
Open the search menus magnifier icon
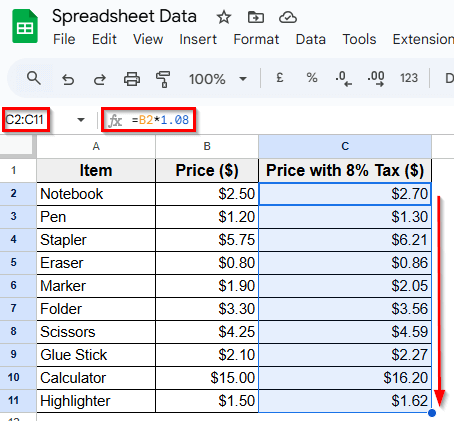[34, 79]
